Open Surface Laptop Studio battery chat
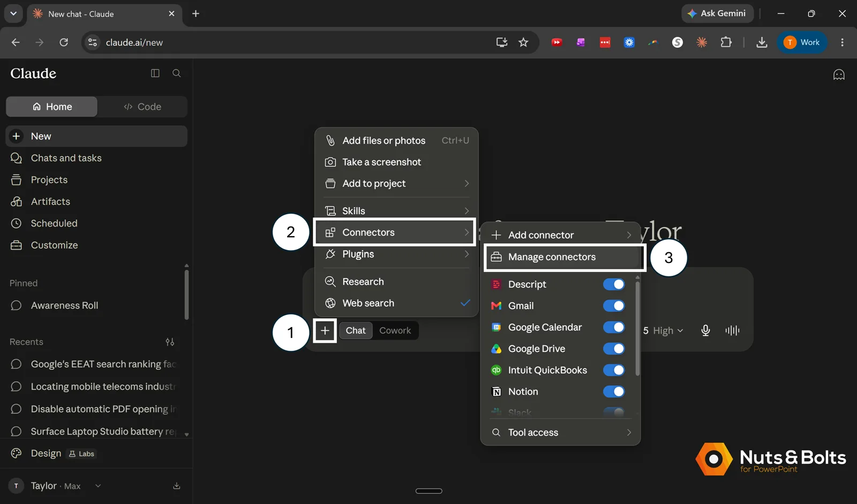The image size is (857, 504). [x=94, y=432]
